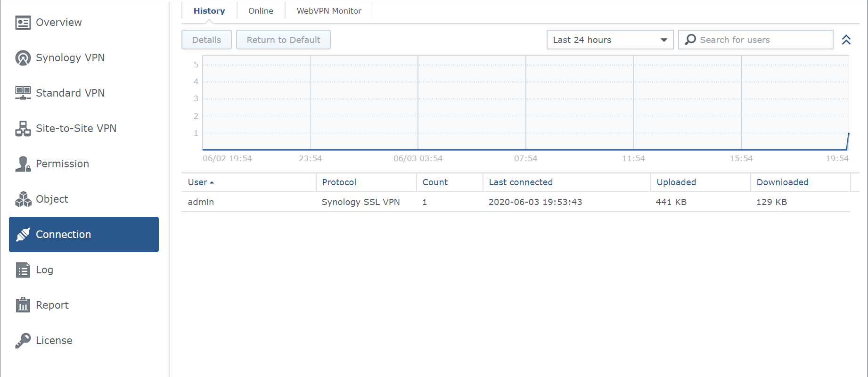Switch to the Online tab

pos(261,11)
